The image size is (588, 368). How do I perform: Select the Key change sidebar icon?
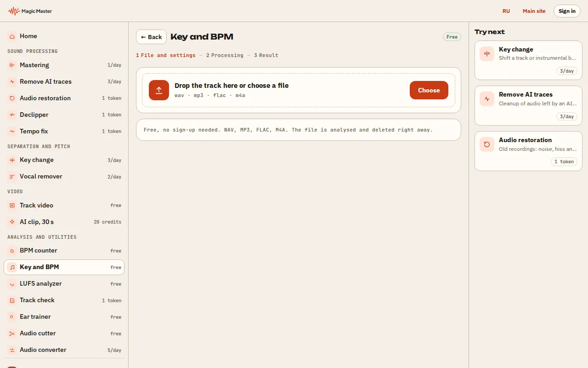pos(12,160)
